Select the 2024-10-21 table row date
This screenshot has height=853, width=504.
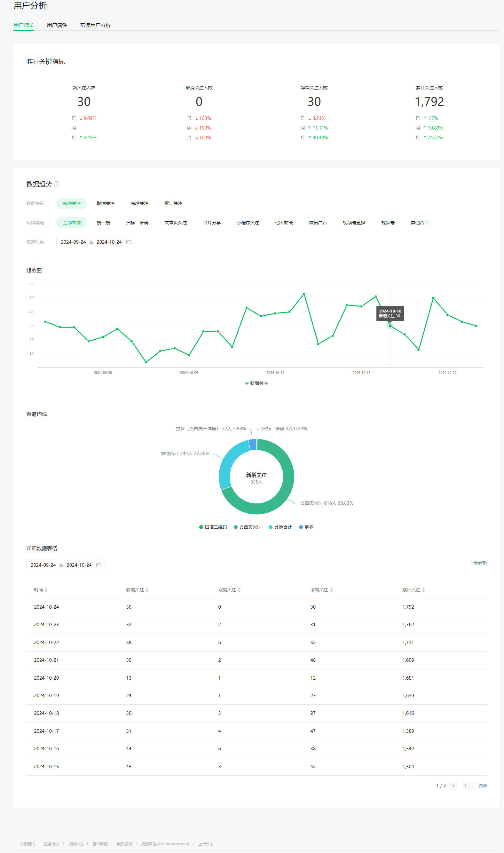click(46, 660)
